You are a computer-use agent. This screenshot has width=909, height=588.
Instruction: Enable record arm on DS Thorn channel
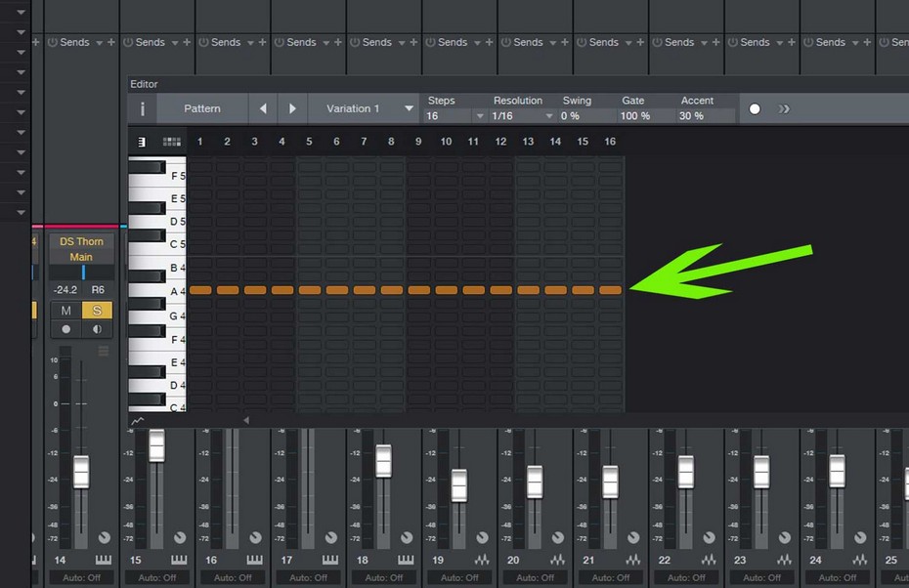pos(65,329)
